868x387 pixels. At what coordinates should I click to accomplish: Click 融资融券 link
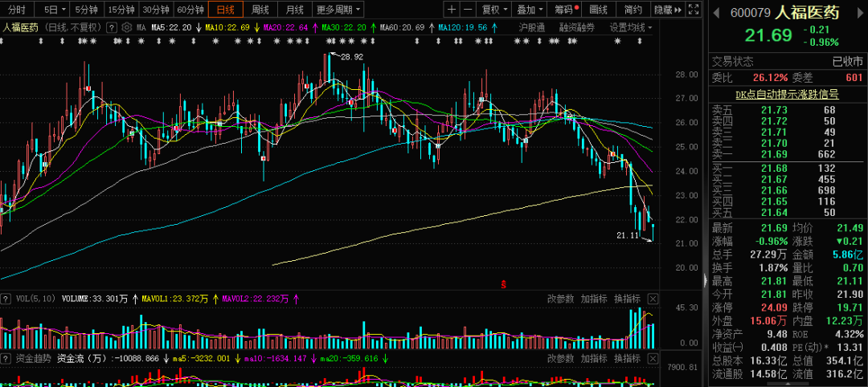tap(577, 27)
